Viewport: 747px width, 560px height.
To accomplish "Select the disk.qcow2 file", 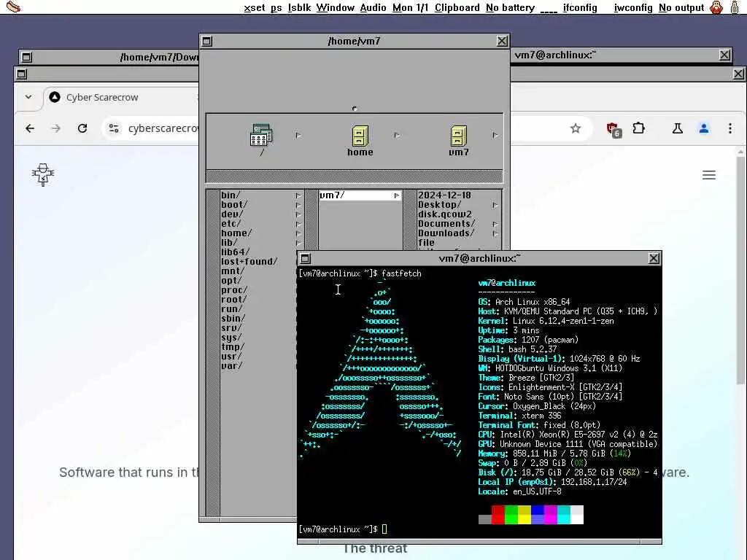I will 444,214.
